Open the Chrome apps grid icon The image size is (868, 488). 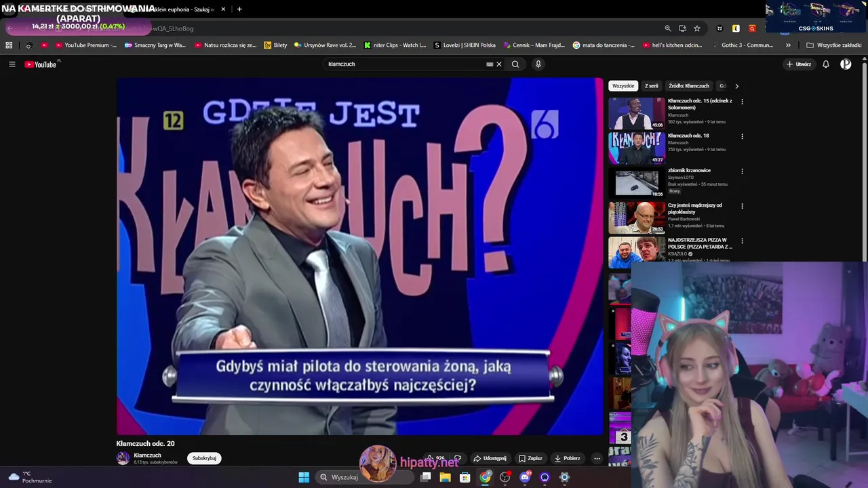9,45
